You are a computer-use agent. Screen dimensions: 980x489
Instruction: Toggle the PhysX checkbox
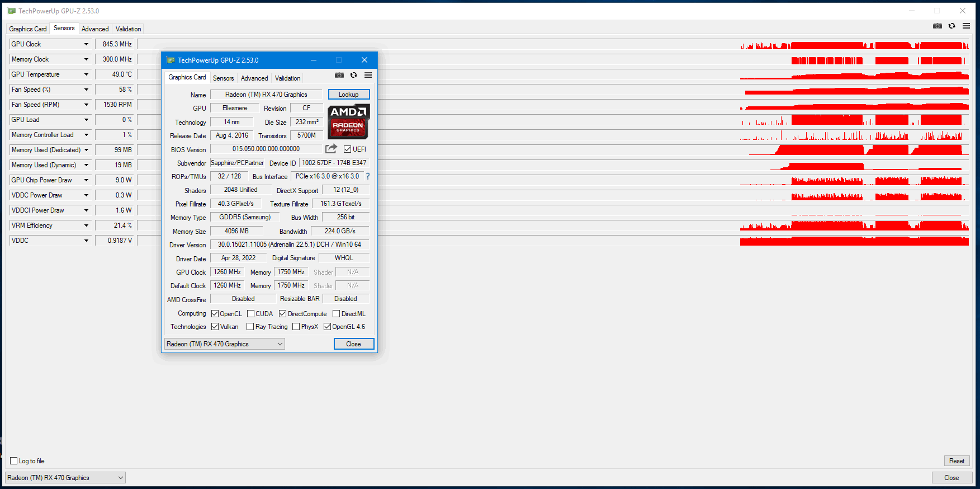[296, 327]
